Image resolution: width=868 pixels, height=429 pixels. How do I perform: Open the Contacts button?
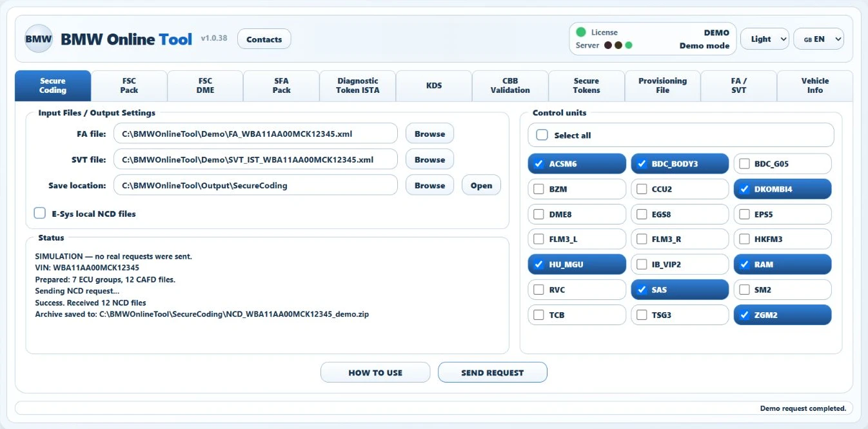pos(264,39)
